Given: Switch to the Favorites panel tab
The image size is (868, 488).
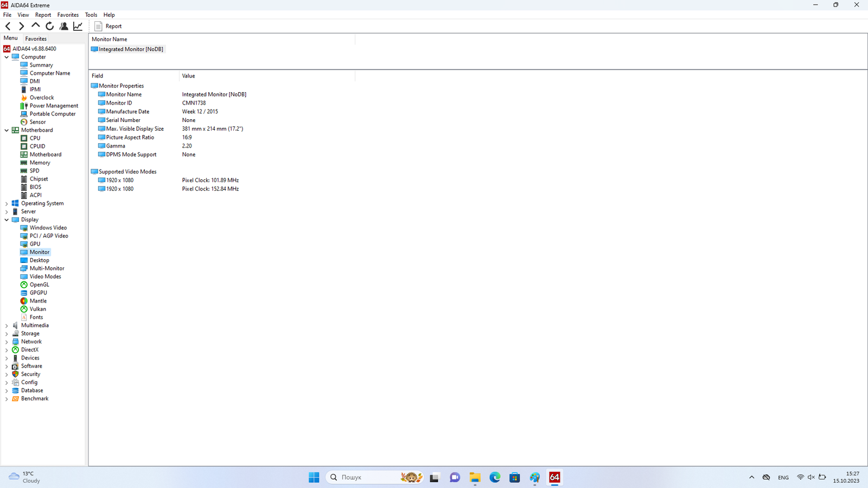Looking at the screenshot, I should click(x=36, y=38).
